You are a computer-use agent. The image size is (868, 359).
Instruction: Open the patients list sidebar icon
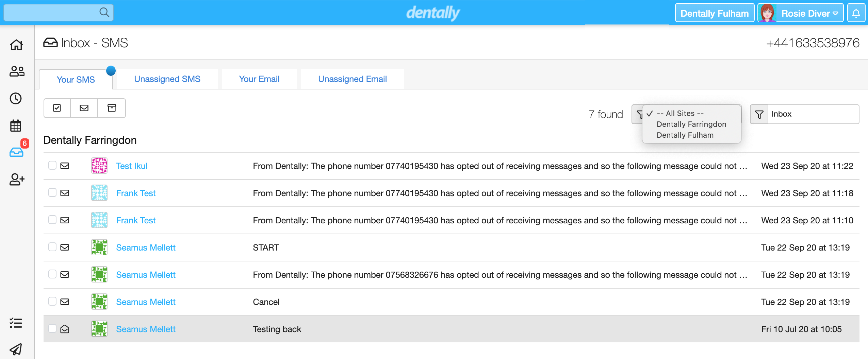[16, 71]
